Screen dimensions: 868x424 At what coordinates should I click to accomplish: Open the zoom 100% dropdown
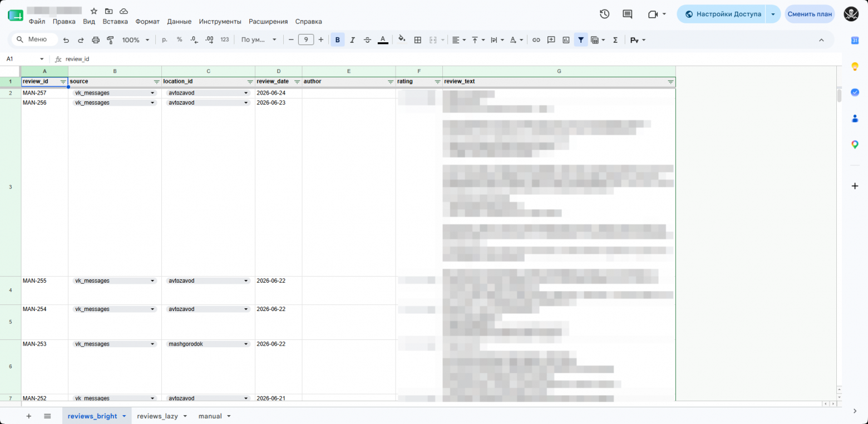[136, 40]
